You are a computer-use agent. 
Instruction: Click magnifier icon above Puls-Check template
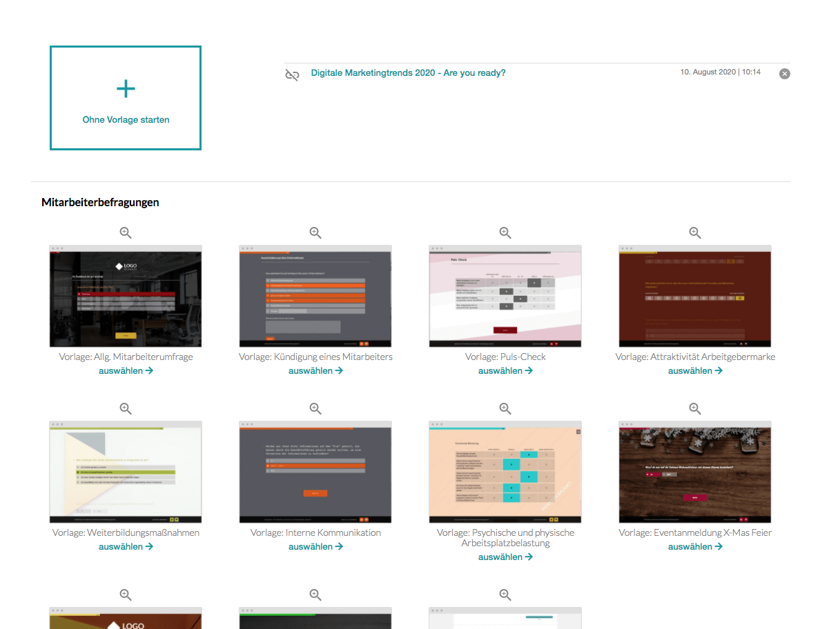tap(505, 233)
